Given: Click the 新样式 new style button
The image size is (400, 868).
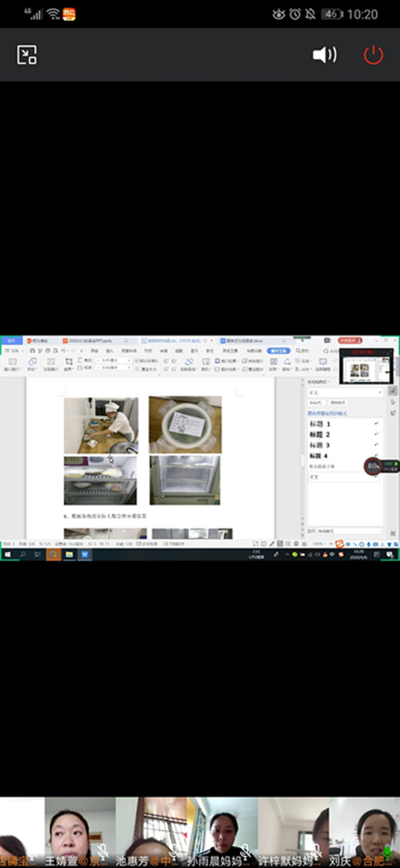Looking at the screenshot, I should pyautogui.click(x=317, y=403).
